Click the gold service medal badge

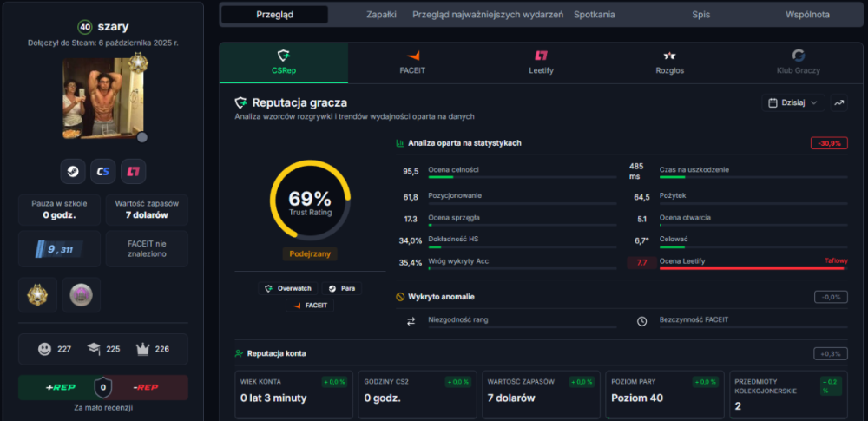[x=37, y=295]
